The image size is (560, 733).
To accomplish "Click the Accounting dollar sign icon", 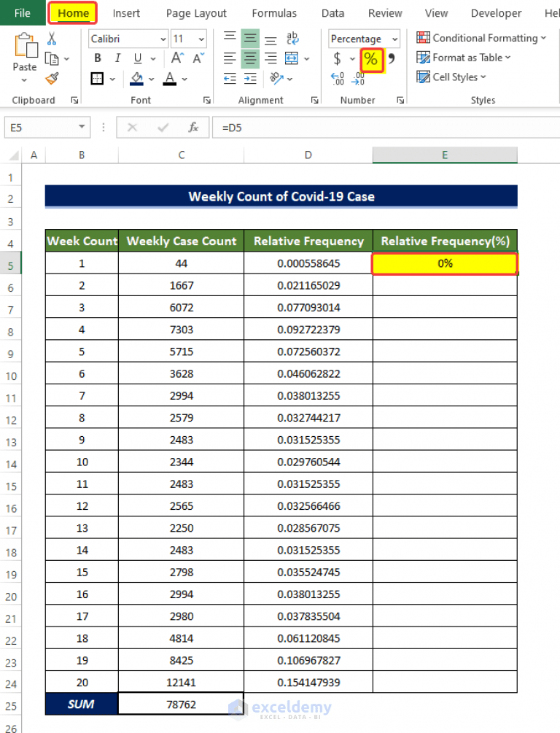I will (x=337, y=58).
